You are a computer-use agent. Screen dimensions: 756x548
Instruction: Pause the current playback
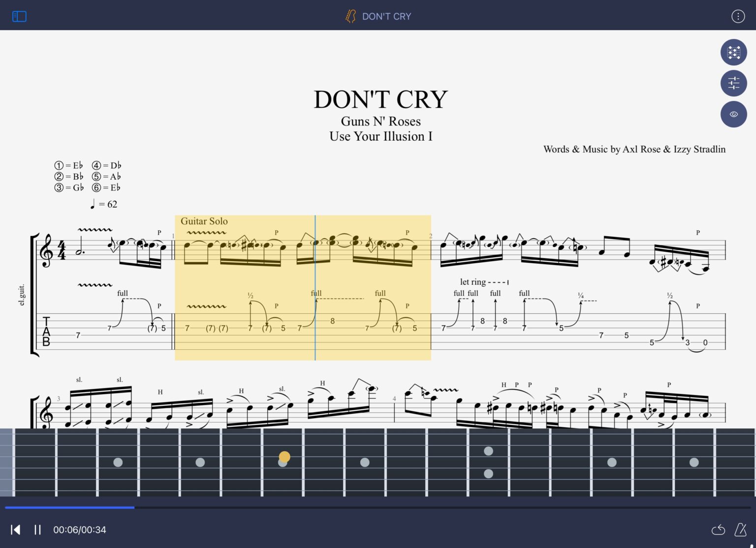pos(37,530)
